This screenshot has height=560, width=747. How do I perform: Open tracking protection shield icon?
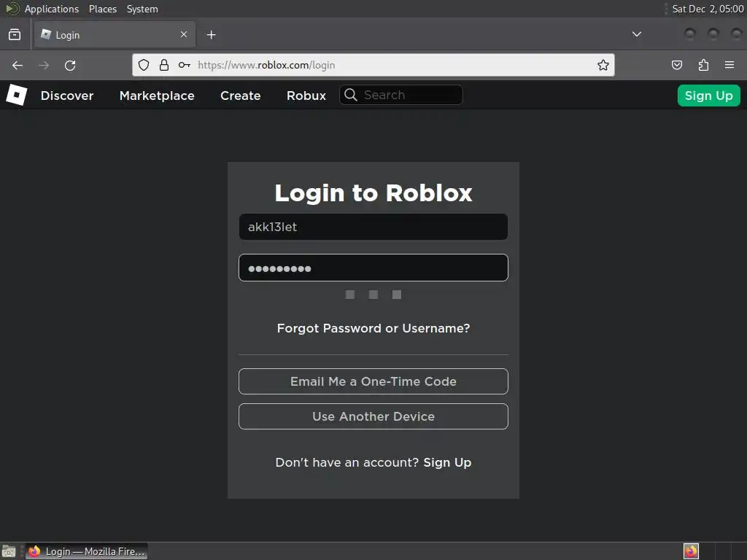coord(144,65)
